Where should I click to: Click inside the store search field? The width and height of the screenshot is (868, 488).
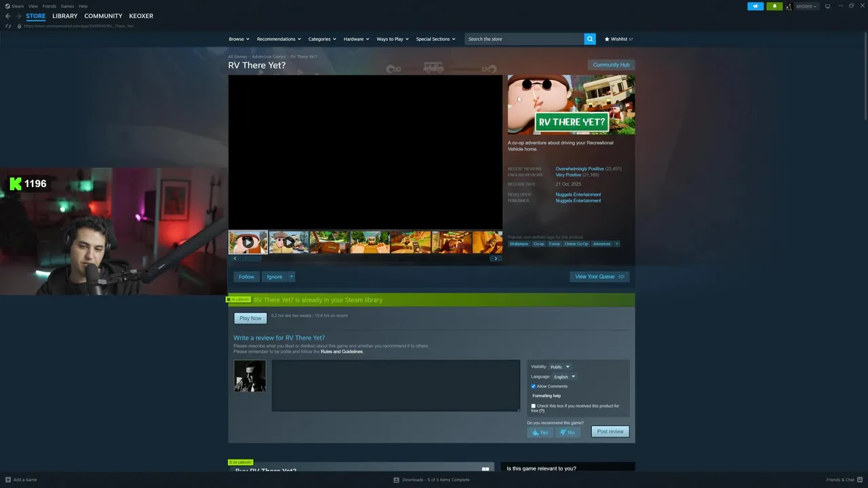[525, 39]
